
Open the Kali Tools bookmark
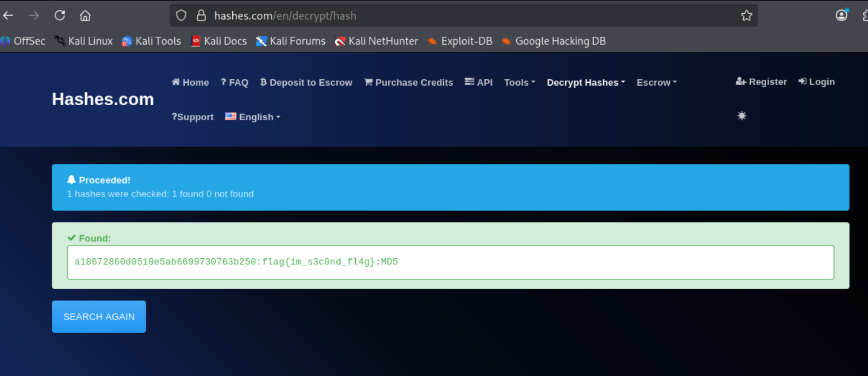[151, 41]
